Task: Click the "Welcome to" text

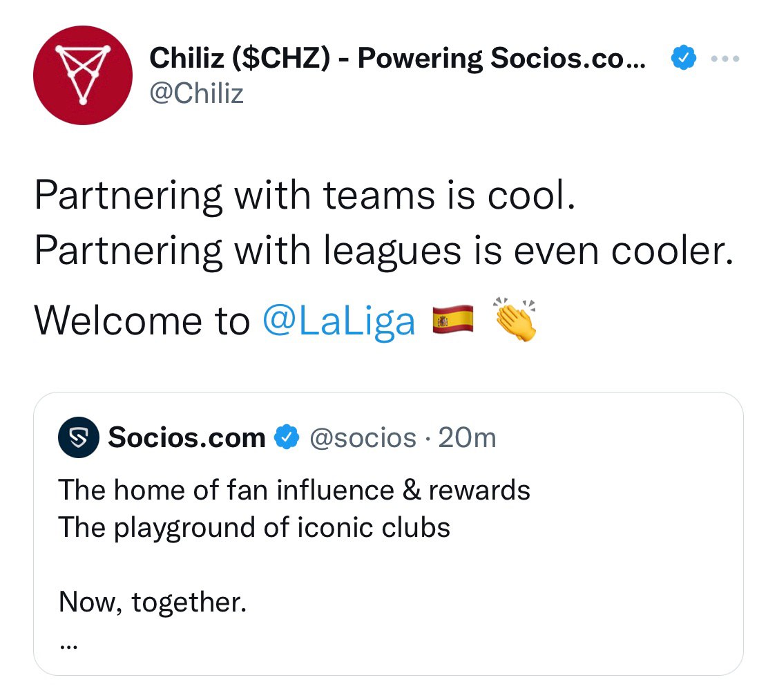Action: (x=142, y=321)
